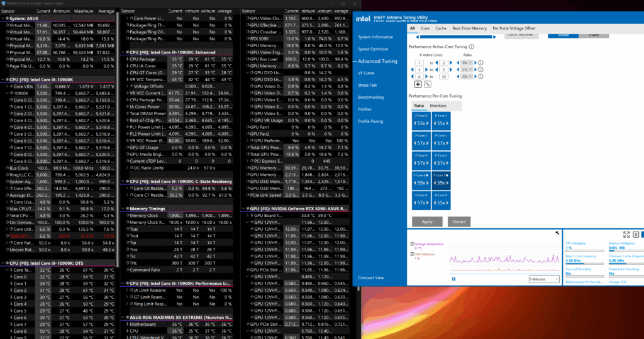Open the 5 Minutes graph duration dropdown
The image size is (644, 339).
[x=544, y=279]
